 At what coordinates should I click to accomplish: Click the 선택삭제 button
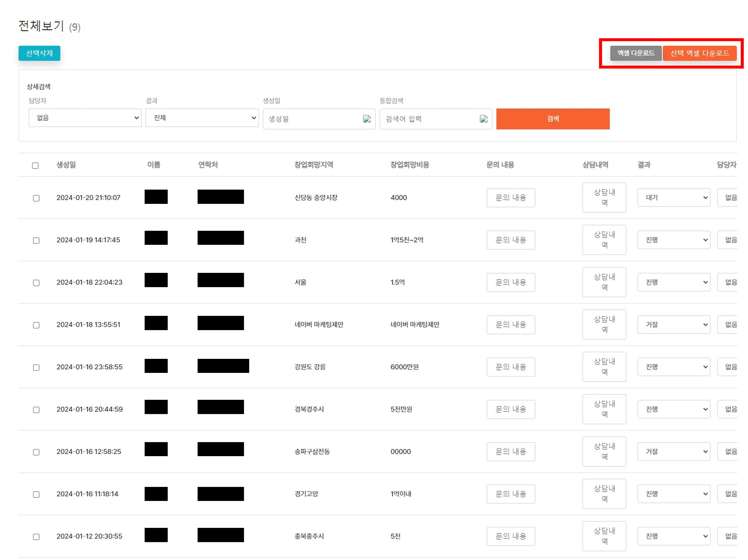click(39, 53)
